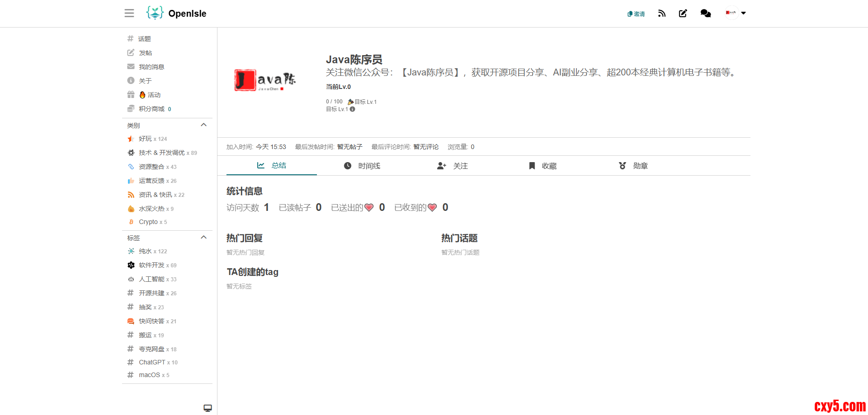This screenshot has width=868, height=415.
Task: Select the 技术 & 开发调优 category
Action: coord(161,153)
